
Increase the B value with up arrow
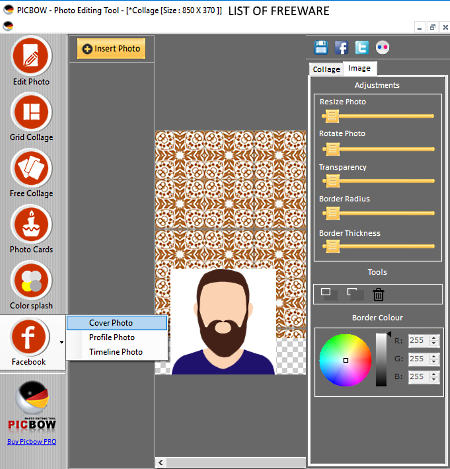(434, 374)
